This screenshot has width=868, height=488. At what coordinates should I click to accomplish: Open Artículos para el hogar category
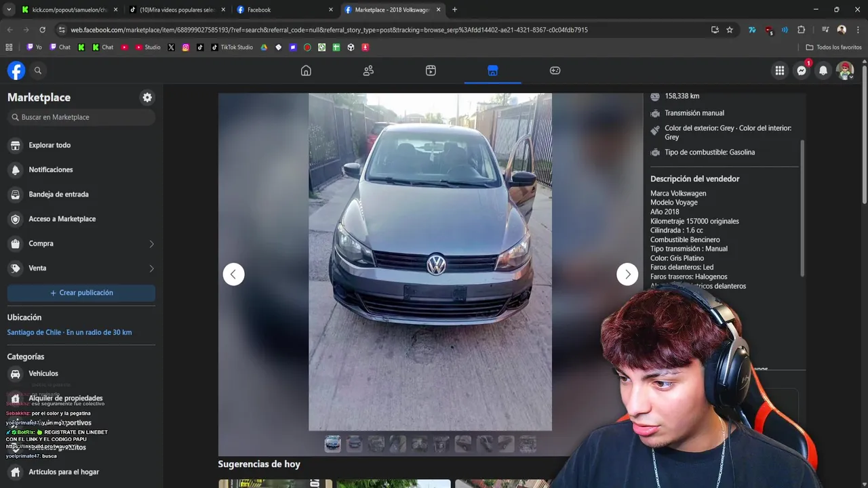(81, 472)
